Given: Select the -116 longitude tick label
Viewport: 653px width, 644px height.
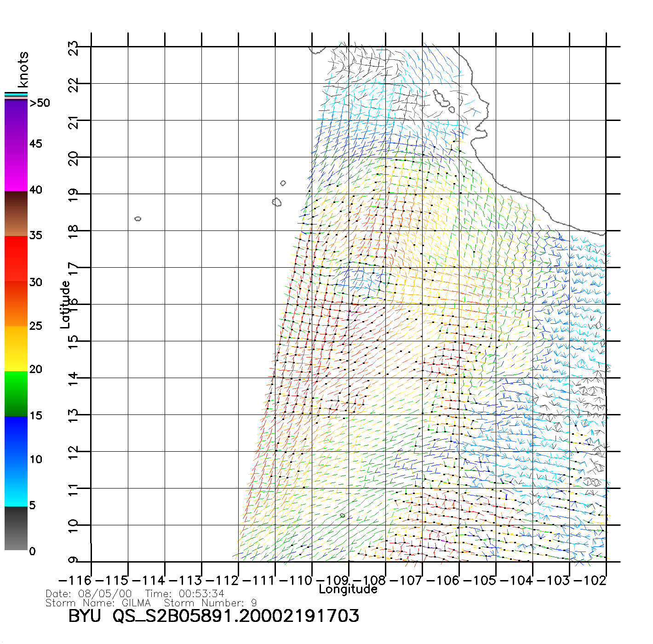Looking at the screenshot, I should (x=74, y=581).
